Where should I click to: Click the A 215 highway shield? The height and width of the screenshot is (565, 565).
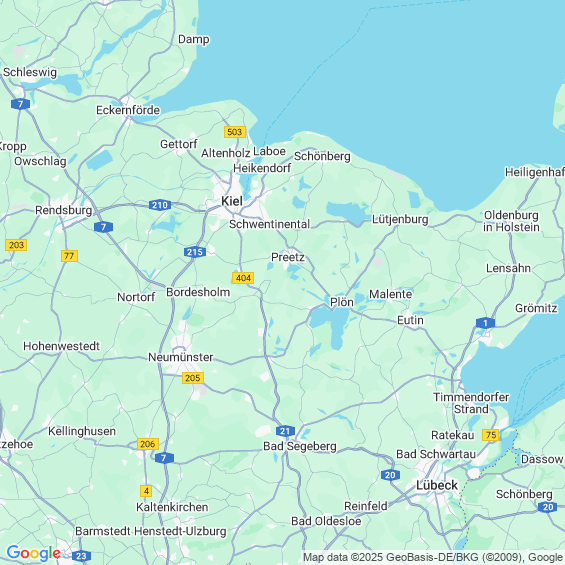coord(195,252)
